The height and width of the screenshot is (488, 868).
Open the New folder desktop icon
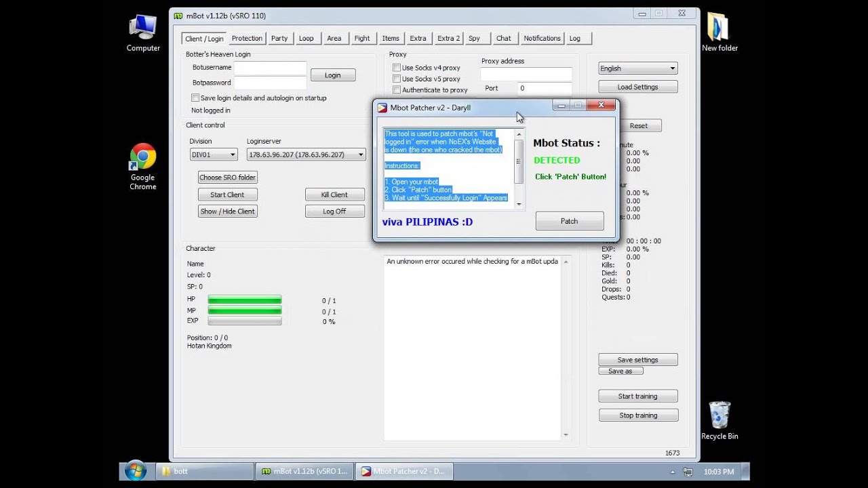pyautogui.click(x=719, y=33)
